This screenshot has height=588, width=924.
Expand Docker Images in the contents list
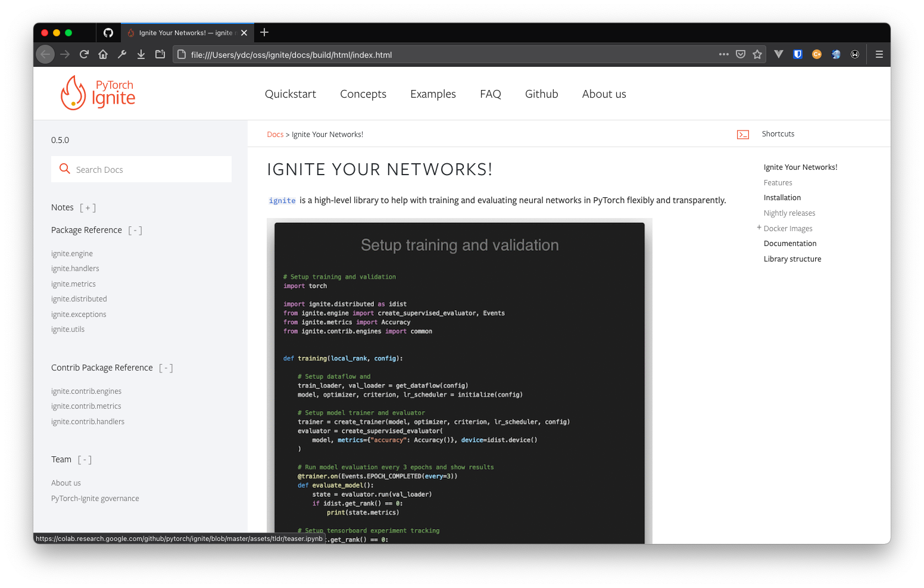coord(759,228)
